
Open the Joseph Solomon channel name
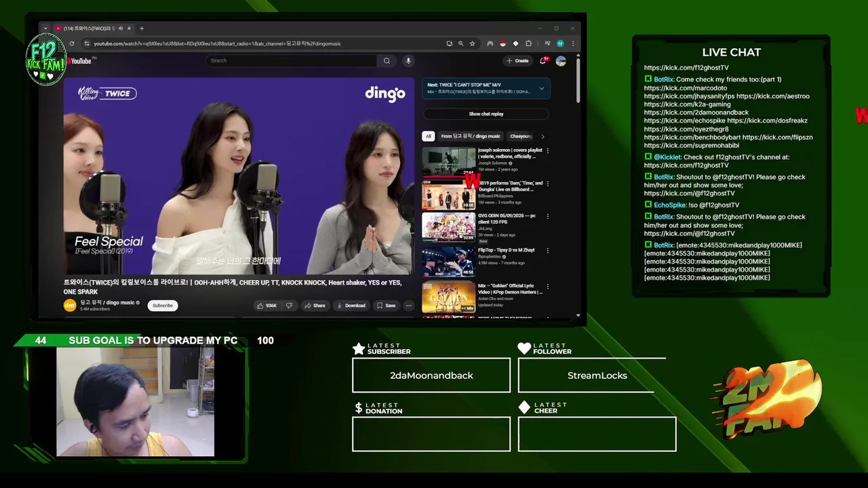click(x=492, y=163)
